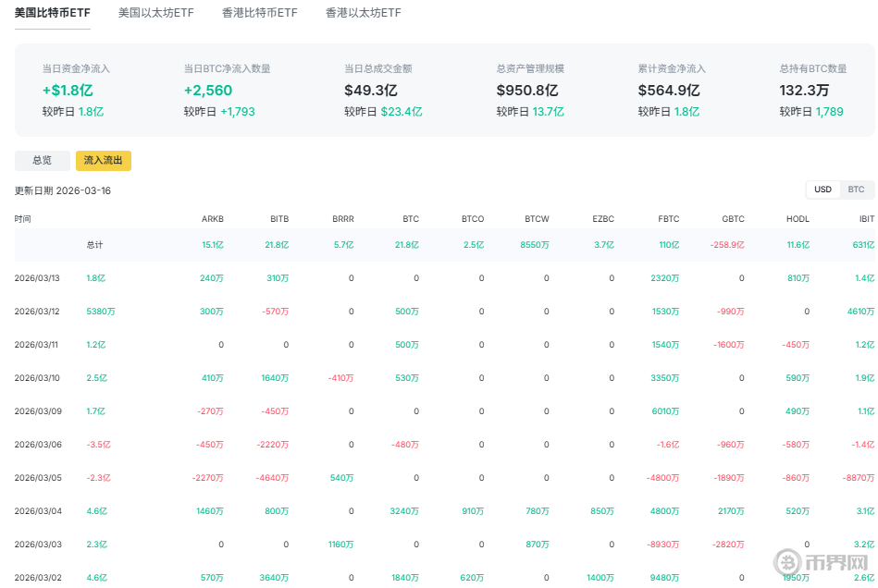Click the $49.3亿 total trading volume
Image resolution: width=878 pixels, height=588 pixels.
point(371,90)
